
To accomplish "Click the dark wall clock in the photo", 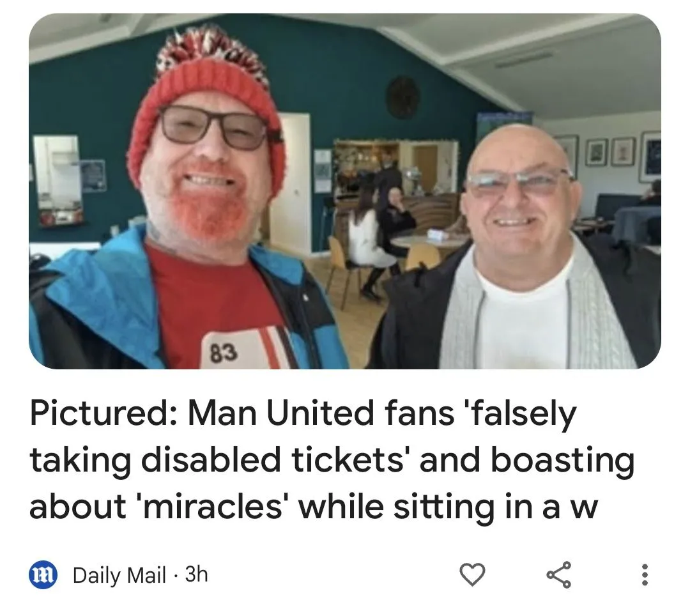I will point(402,98).
